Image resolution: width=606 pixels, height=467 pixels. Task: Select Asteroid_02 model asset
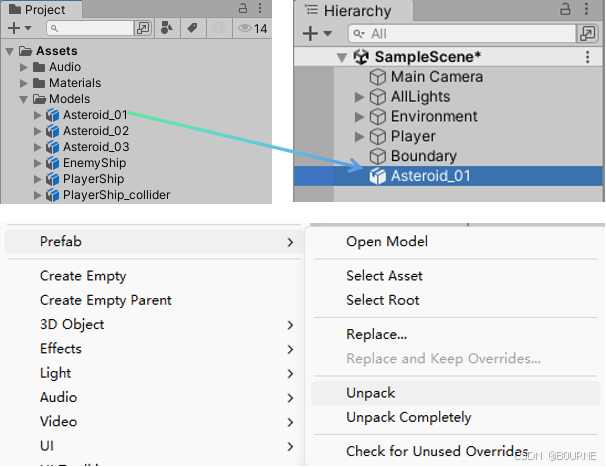click(96, 131)
